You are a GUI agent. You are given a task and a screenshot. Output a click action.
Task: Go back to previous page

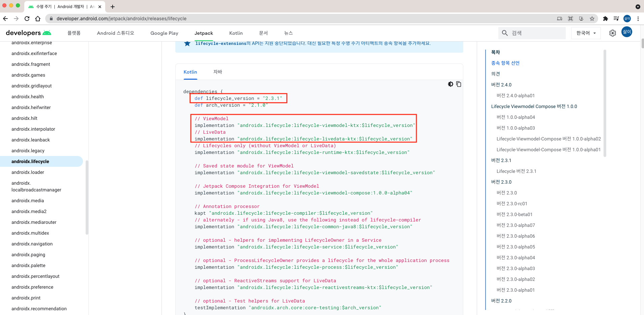[5, 19]
